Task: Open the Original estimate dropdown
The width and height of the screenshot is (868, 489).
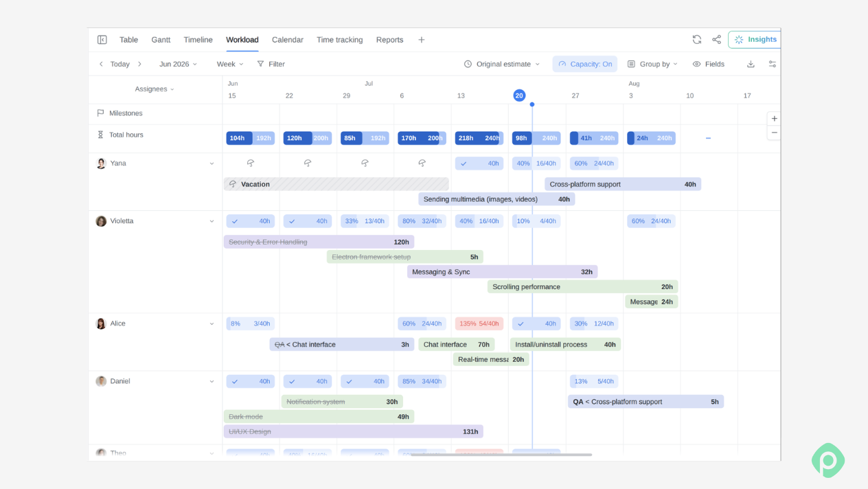Action: [x=502, y=64]
